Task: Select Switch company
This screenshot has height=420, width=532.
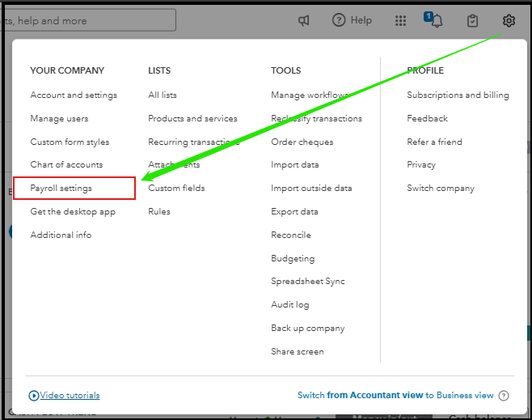Action: pos(441,188)
